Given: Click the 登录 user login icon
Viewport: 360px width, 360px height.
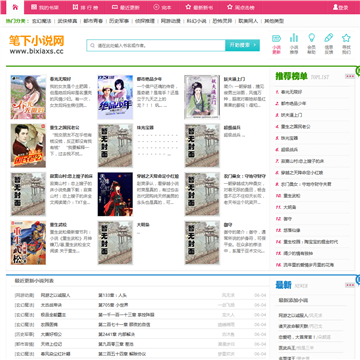Looking at the screenshot, I should tap(341, 7).
